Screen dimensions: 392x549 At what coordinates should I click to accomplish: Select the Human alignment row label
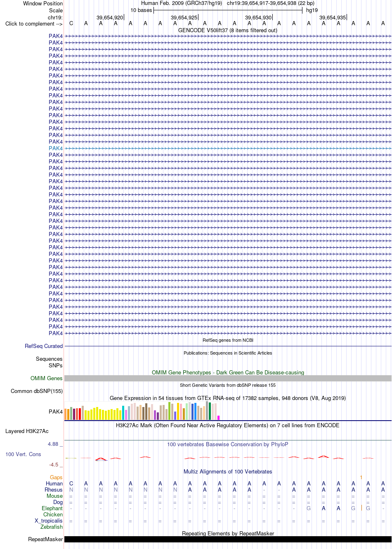54,483
